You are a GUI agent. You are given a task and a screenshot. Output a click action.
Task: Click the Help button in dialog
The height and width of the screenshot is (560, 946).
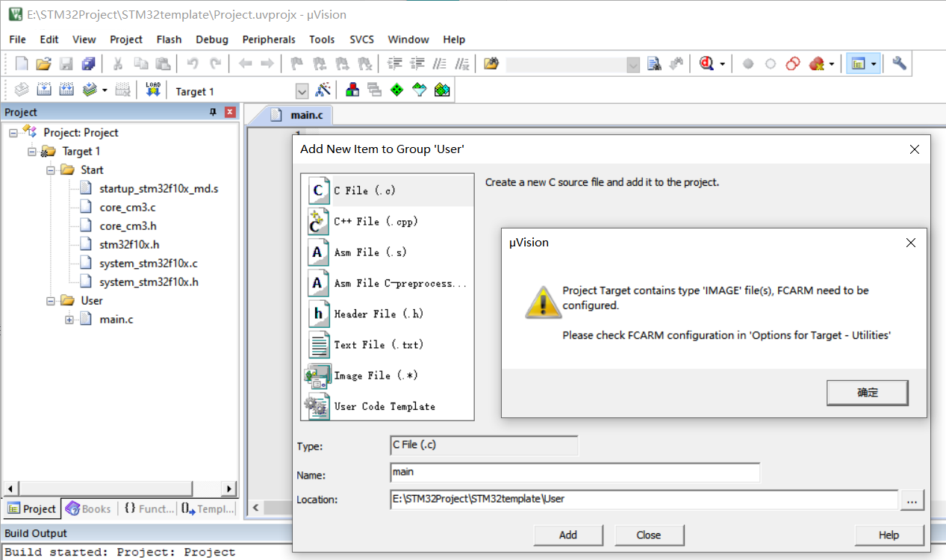click(889, 535)
